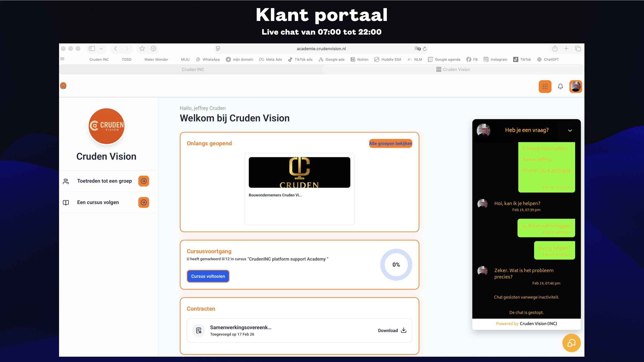Open the Instagram bookmark
644x362 pixels.
pyautogui.click(x=495, y=59)
